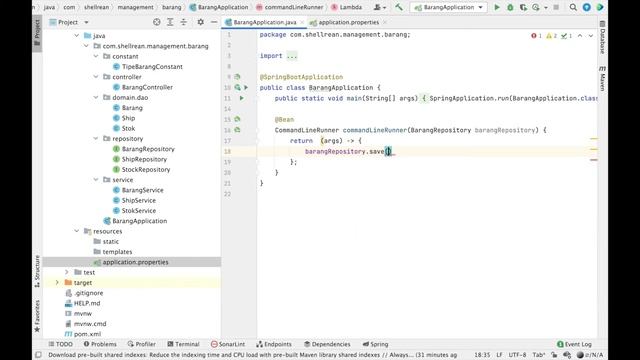The height and width of the screenshot is (360, 640).
Task: Hide the Project panel minus icon
Action: [x=214, y=22]
